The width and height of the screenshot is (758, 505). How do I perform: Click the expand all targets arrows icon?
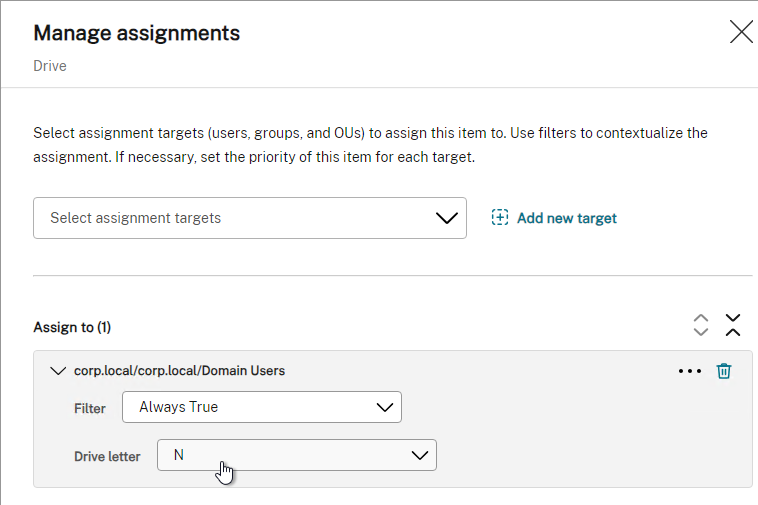click(700, 325)
